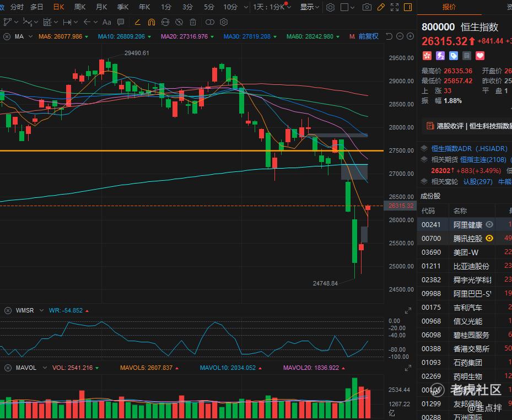Open chart settings gear in top toolbar
The width and height of the screenshot is (512, 420).
coord(330,7)
